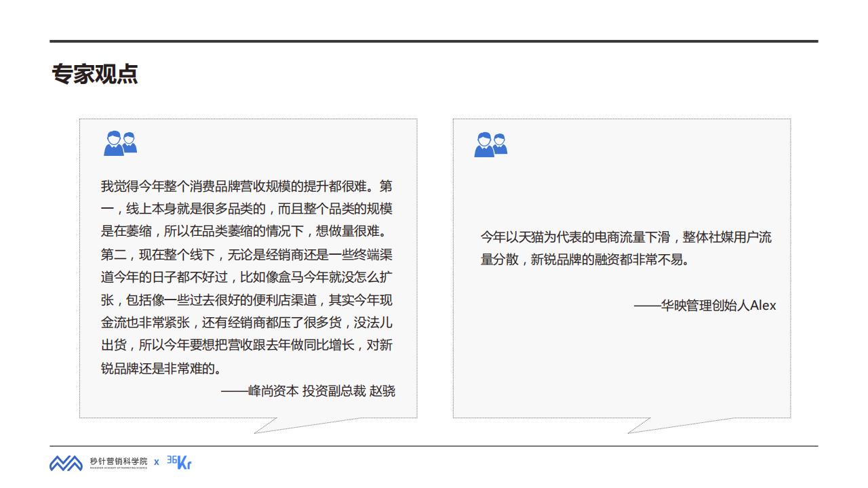The height and width of the screenshot is (488, 868).
Task: Click the blue wave Miaozhen logo
Action: point(66,463)
